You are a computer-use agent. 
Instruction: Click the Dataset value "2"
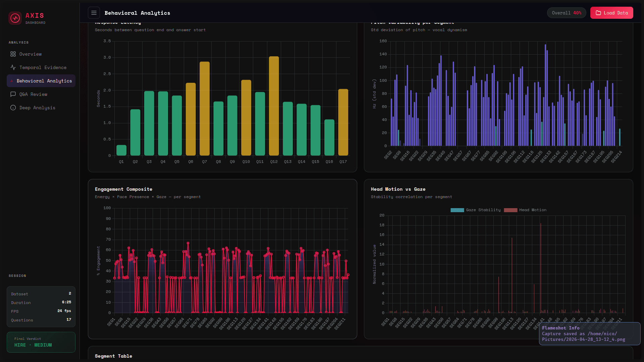(70, 294)
